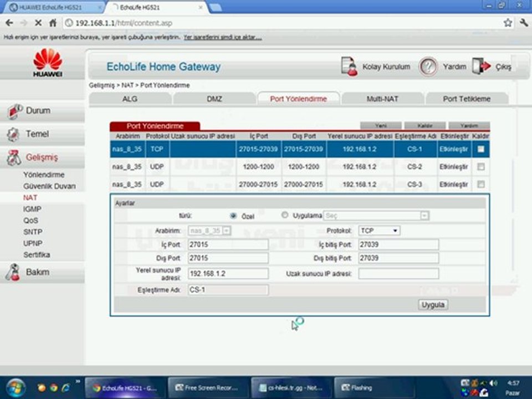Bookmark page with star icon
The image size is (532, 399).
click(508, 23)
